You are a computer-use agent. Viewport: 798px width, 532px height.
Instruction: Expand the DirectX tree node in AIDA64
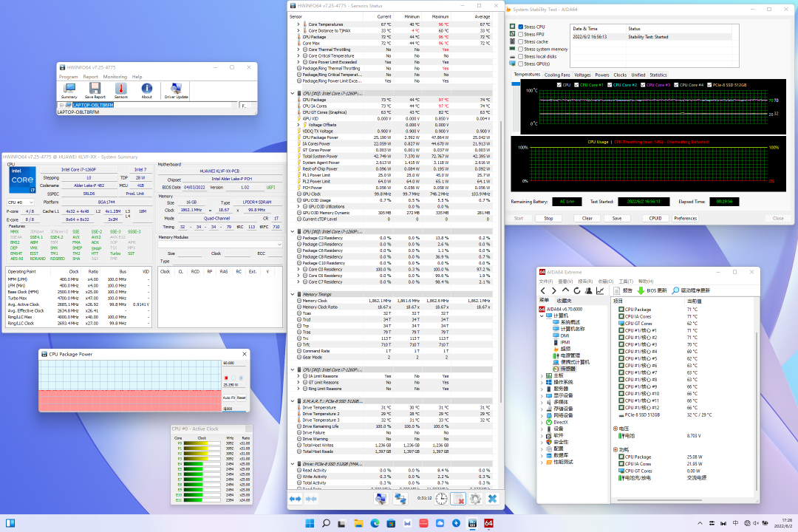coord(542,422)
